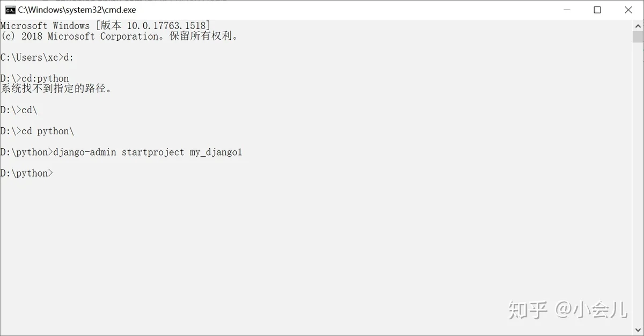
Task: Click the last D:\python> prompt line
Action: click(x=27, y=173)
